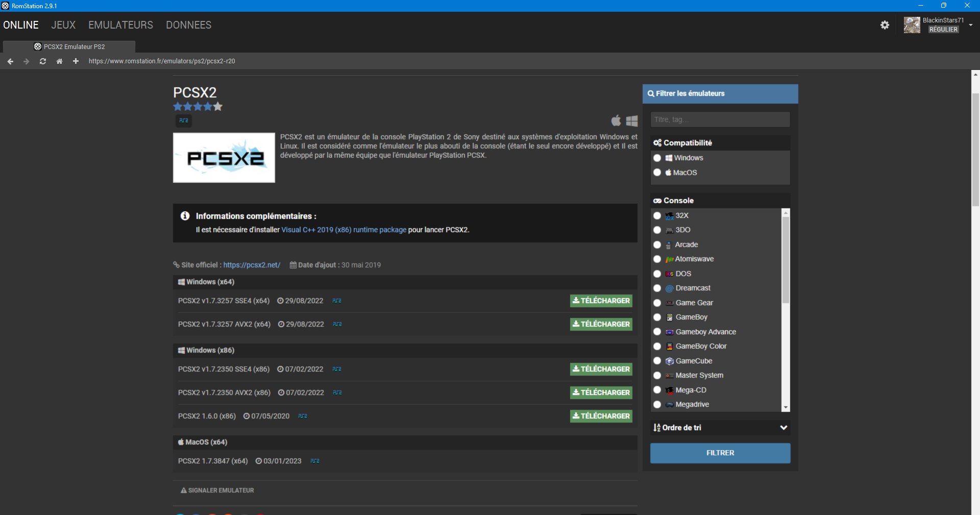This screenshot has width=980, height=515.
Task: Open the home page icon
Action: 59,61
